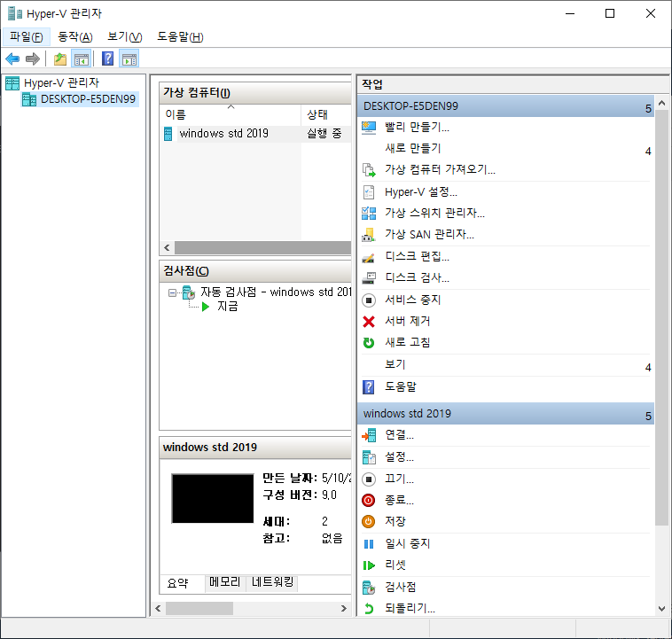Open the 동작(A) menu

click(75, 37)
